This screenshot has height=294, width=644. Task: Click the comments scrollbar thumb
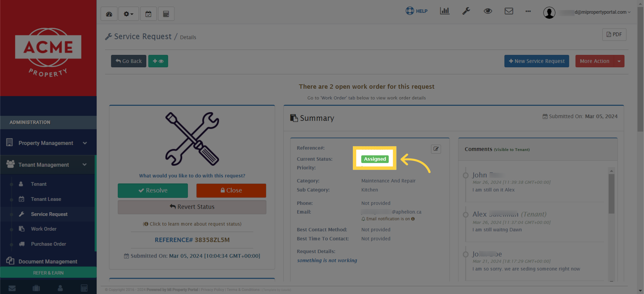point(611,194)
